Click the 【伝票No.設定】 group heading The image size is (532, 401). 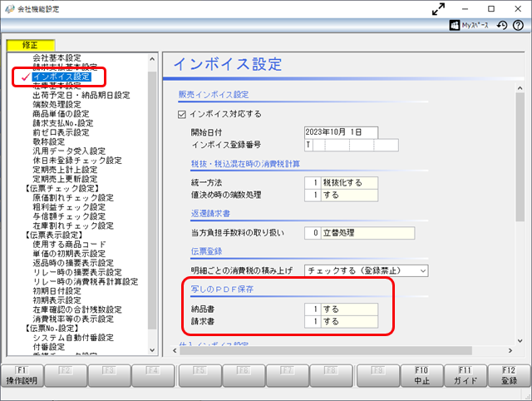pos(52,329)
